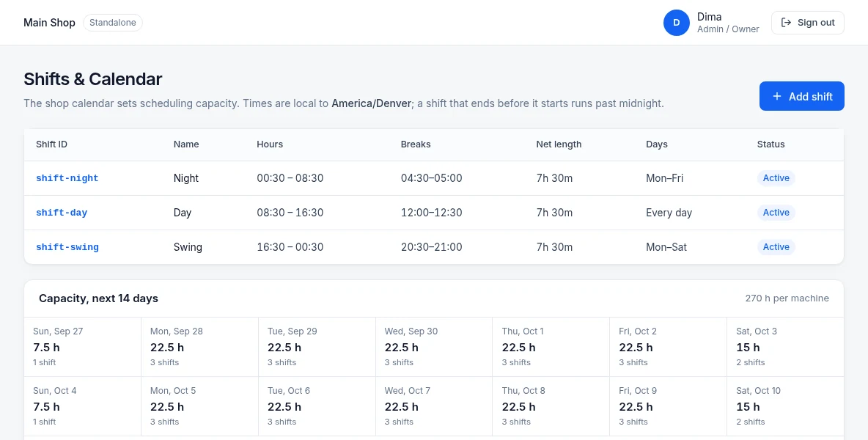This screenshot has width=868, height=440.
Task: Click the Fri, Oct 9 capacity cell
Action: point(668,406)
